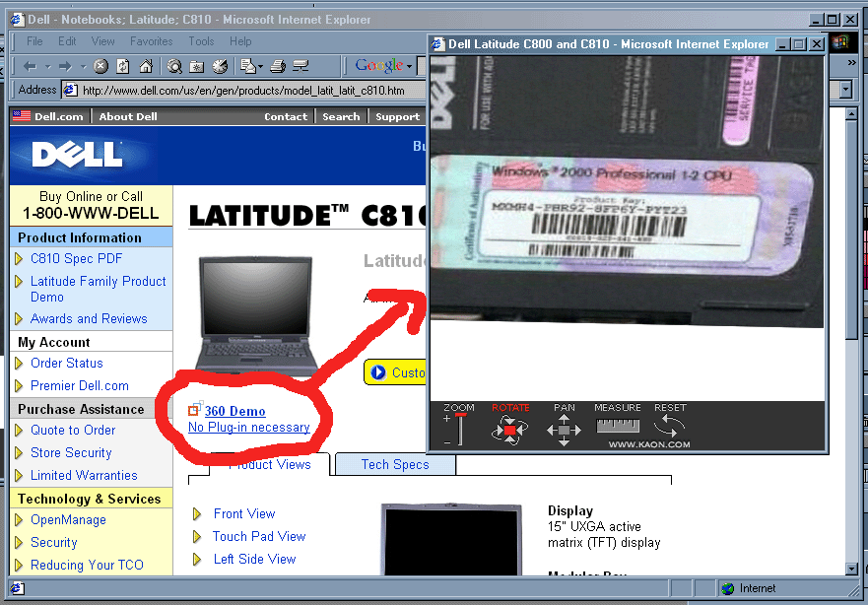
Task: Open the Favorites menu
Action: [x=151, y=41]
